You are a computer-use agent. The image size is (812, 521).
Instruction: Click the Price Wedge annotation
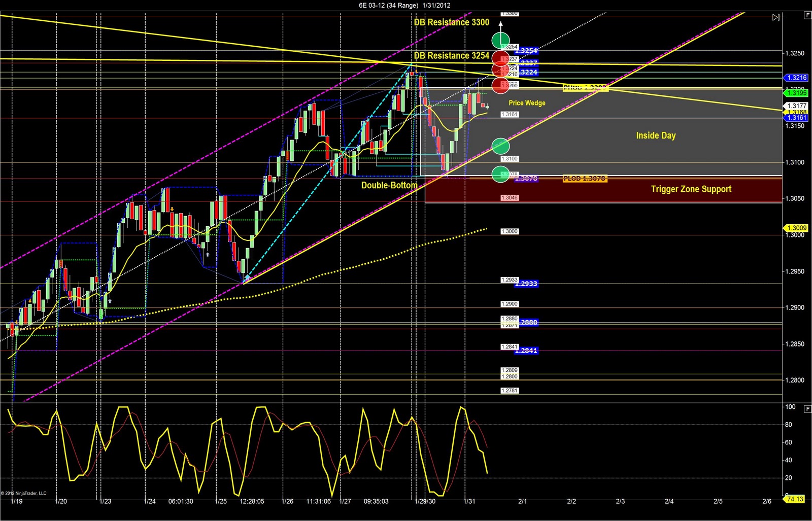pos(527,102)
